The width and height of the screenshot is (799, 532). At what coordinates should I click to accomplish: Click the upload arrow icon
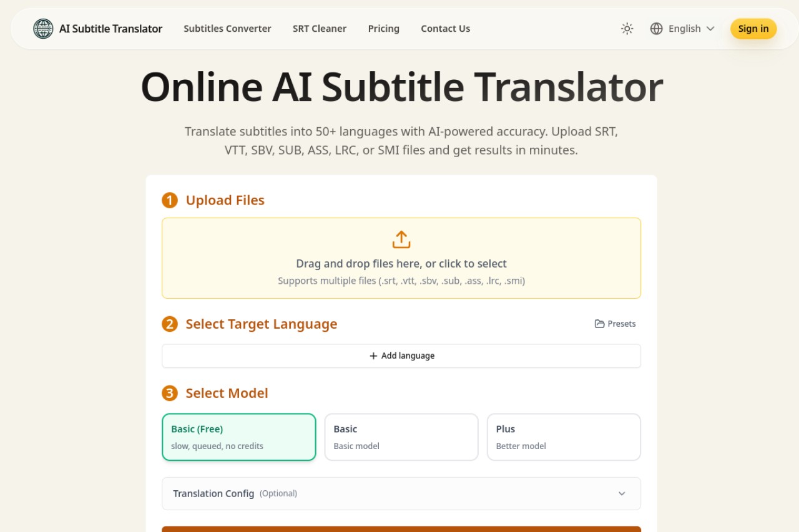pos(401,239)
